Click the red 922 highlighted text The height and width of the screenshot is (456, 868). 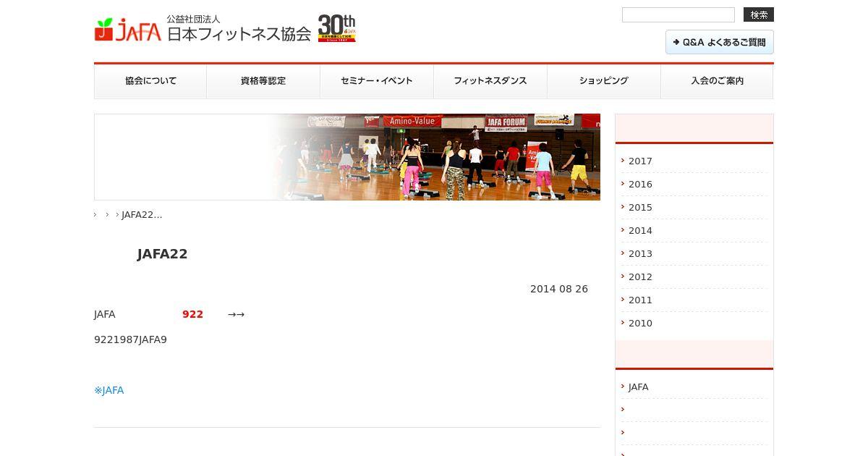[x=192, y=314]
